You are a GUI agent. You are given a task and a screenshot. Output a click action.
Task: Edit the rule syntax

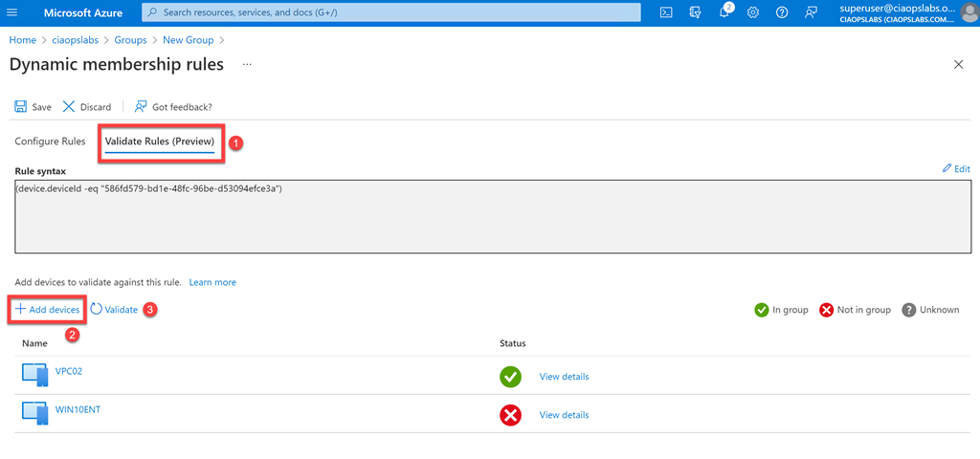click(x=955, y=168)
